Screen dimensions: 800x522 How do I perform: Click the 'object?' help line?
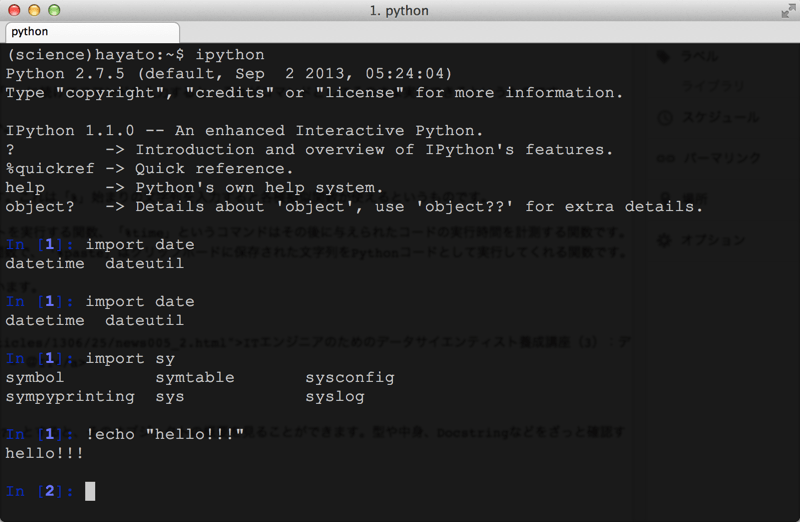click(x=354, y=207)
